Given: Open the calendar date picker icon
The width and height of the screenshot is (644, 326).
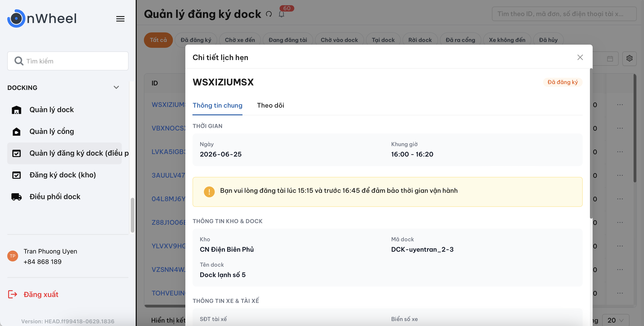Looking at the screenshot, I should pyautogui.click(x=610, y=59).
